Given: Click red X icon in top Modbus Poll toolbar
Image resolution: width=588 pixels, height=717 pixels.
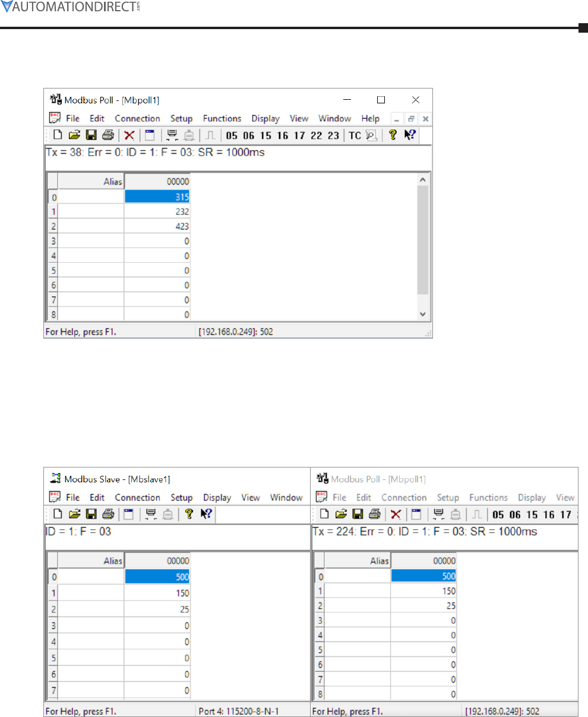Looking at the screenshot, I should pyautogui.click(x=129, y=135).
